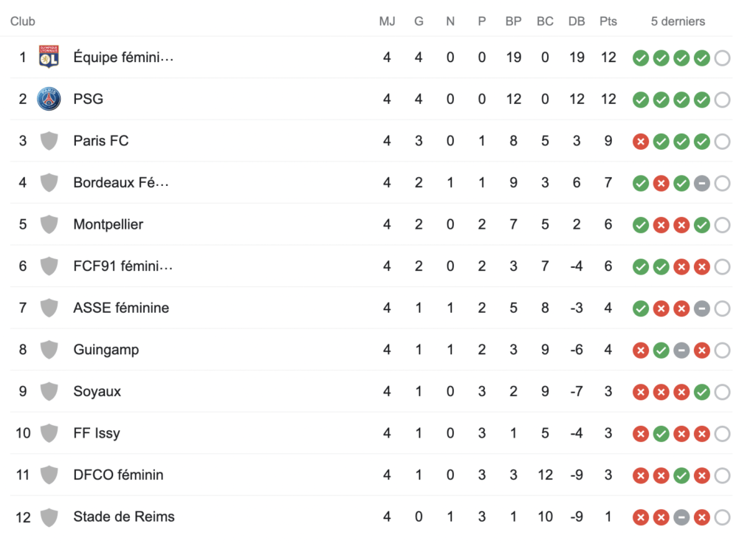Open the PSG team link
Viewport: 756px width, 552px height.
(89, 99)
